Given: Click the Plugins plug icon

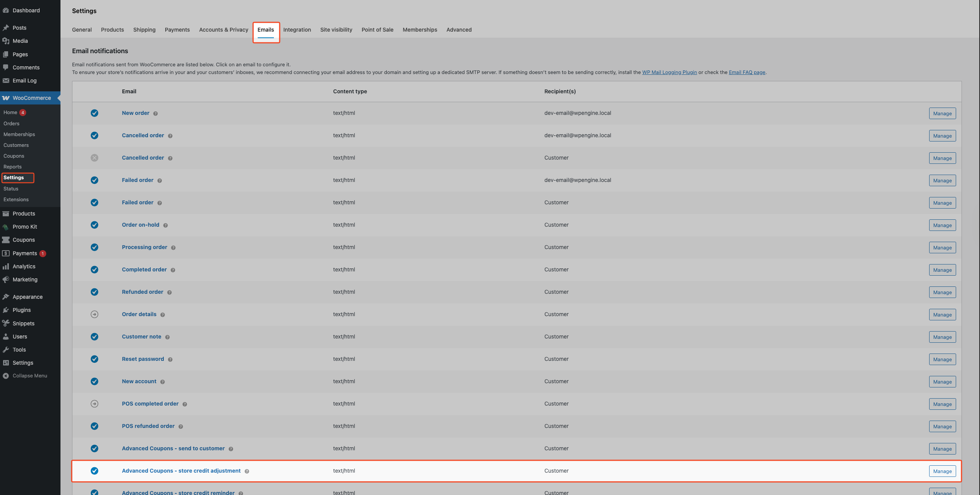Looking at the screenshot, I should click(6, 310).
